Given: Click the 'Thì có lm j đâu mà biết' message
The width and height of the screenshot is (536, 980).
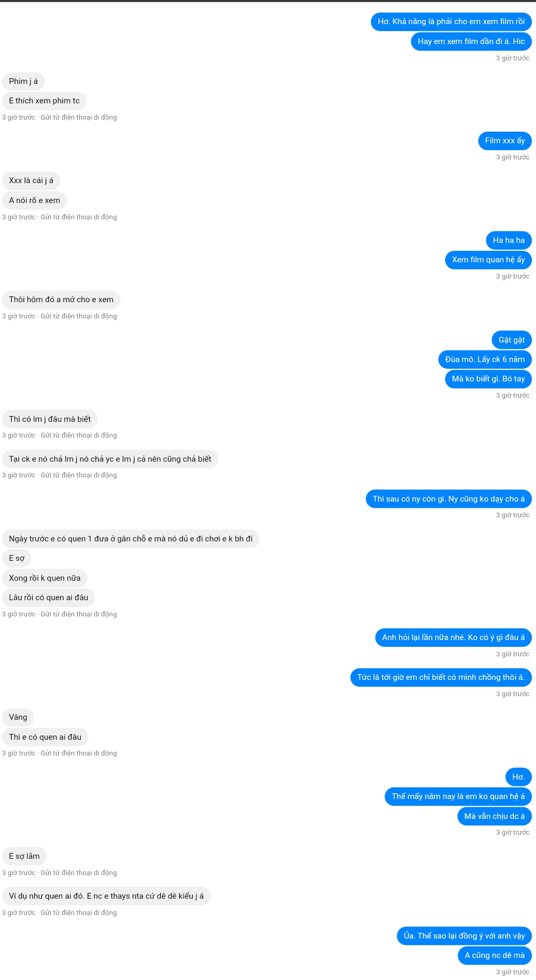Looking at the screenshot, I should tap(50, 419).
